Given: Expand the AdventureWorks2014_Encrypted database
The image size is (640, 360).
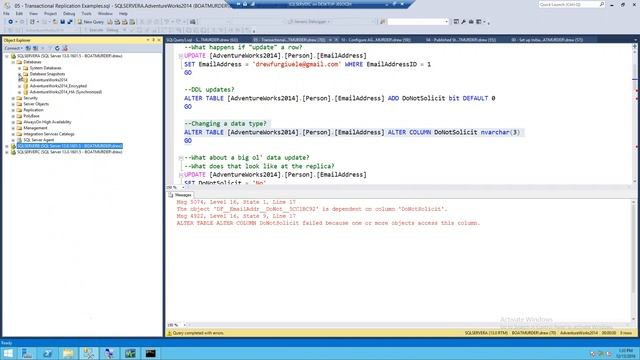Looking at the screenshot, I should coord(19,86).
